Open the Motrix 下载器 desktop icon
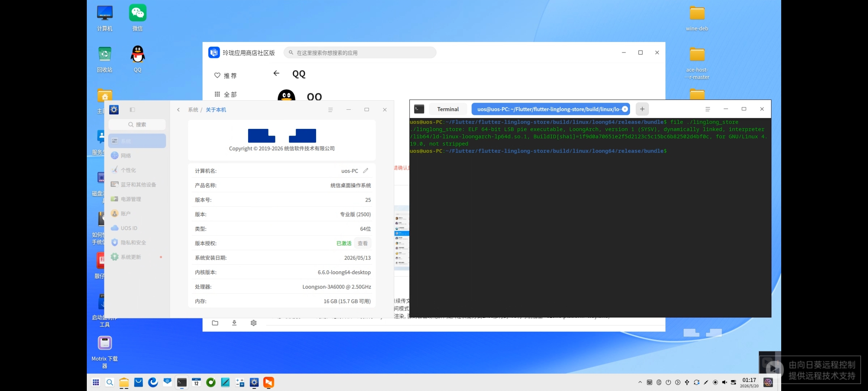This screenshot has width=868, height=391. tap(105, 352)
